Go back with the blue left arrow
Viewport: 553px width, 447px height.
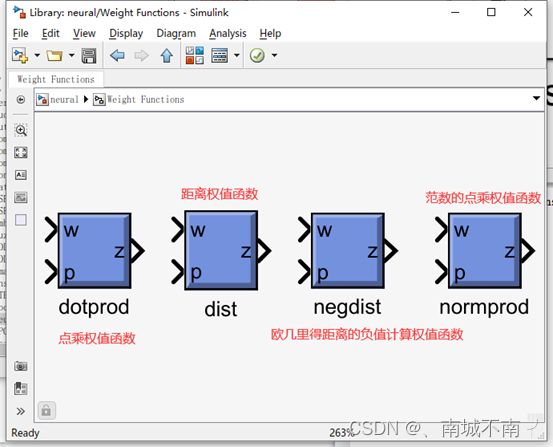pyautogui.click(x=117, y=55)
